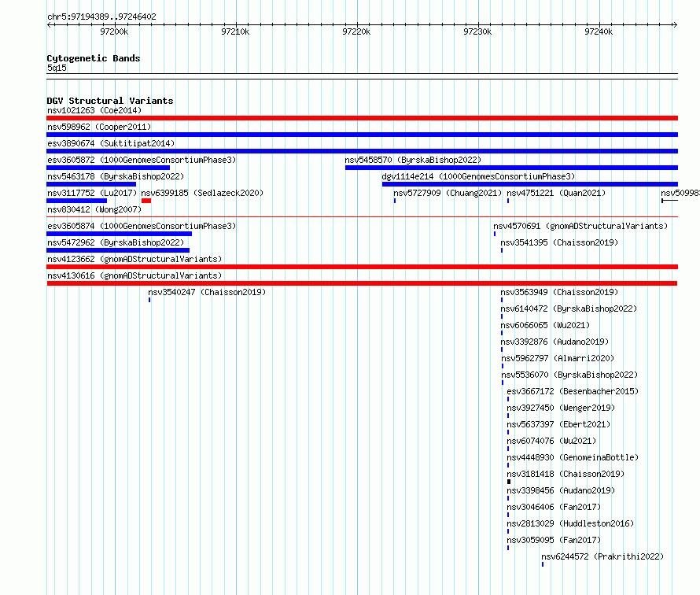Select nsv4130616 gnomAD variant label
The image size is (700, 595).
point(134,275)
